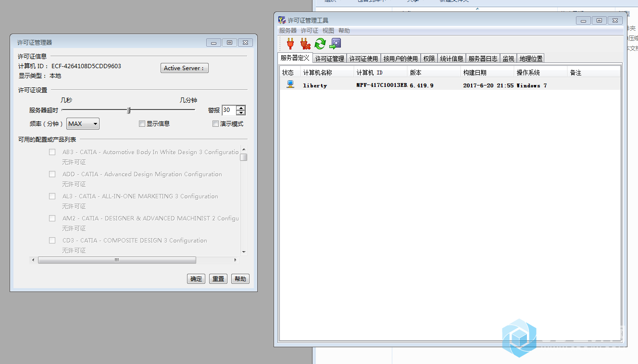Click the 许可证管理工具 title bar app icon
638x364 pixels.
(x=282, y=20)
